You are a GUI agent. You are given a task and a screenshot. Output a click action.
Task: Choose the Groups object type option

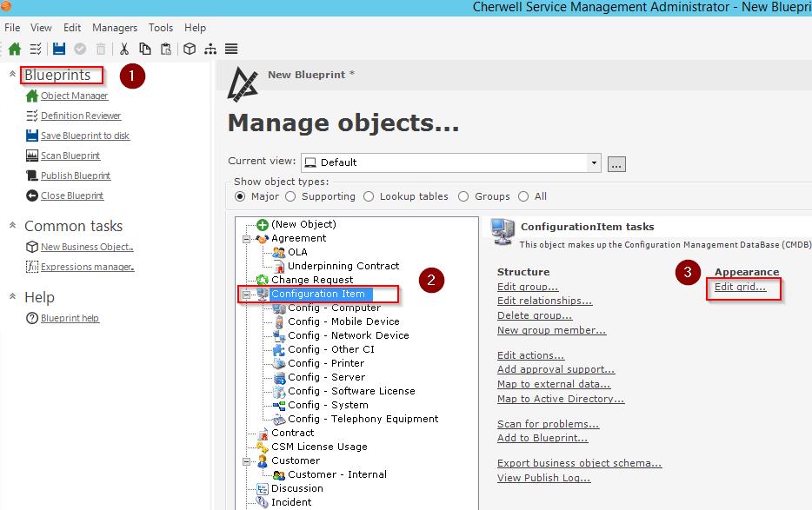coord(463,196)
